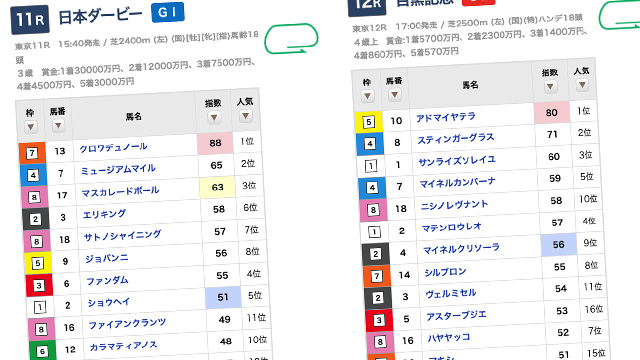This screenshot has height=360, width=640.
Task: Open horse アドマイヤテラ link
Action: click(x=446, y=118)
